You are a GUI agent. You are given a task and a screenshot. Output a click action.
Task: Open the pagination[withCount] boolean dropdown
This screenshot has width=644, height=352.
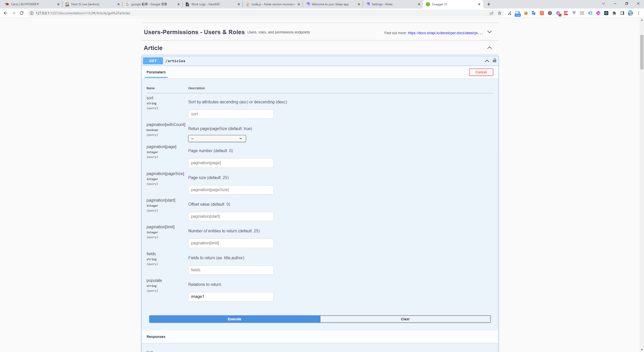217,139
